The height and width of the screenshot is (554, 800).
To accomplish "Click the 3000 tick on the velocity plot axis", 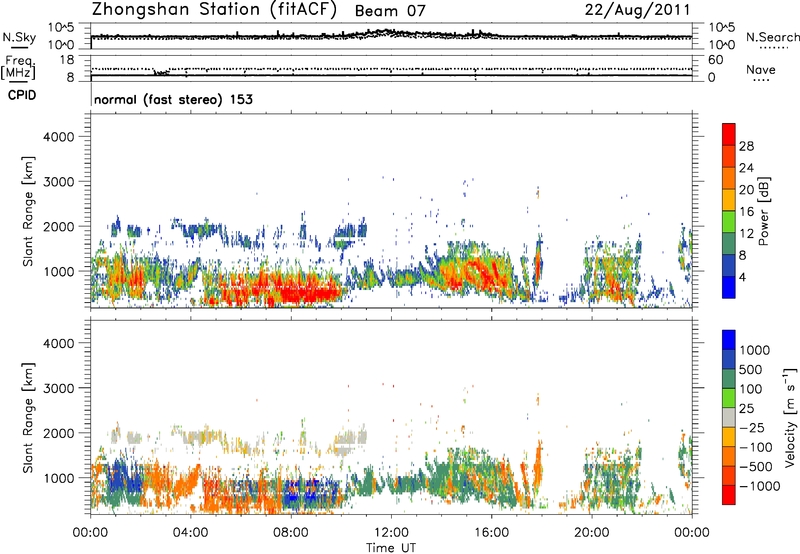I will tap(58, 388).
